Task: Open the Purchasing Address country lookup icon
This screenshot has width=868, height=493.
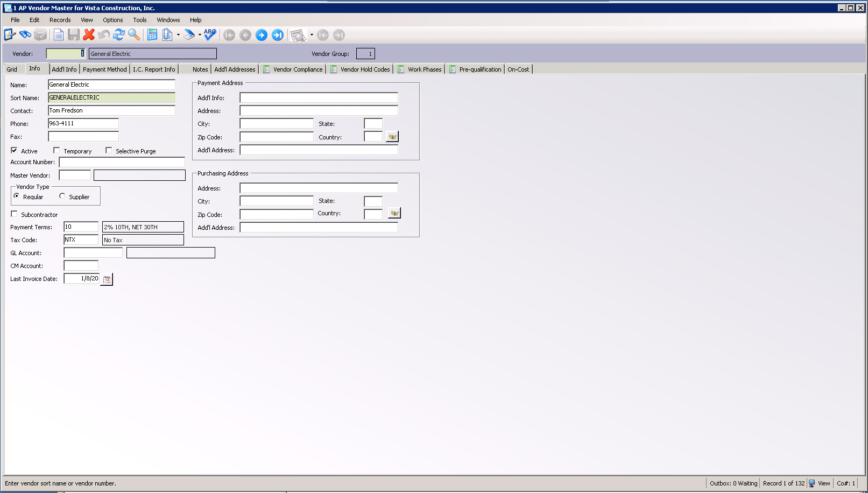Action: (x=394, y=213)
